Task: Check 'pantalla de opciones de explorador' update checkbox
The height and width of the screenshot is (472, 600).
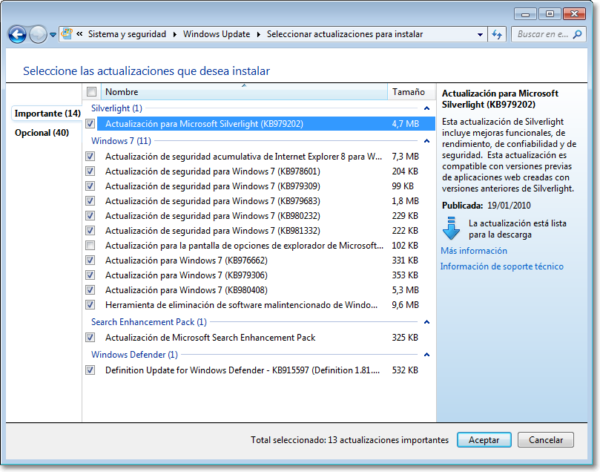Action: pyautogui.click(x=90, y=245)
